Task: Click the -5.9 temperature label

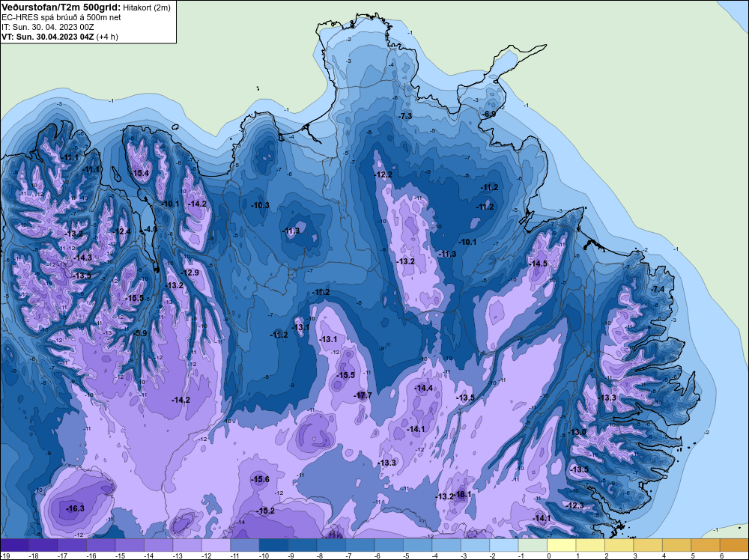Action: point(140,333)
